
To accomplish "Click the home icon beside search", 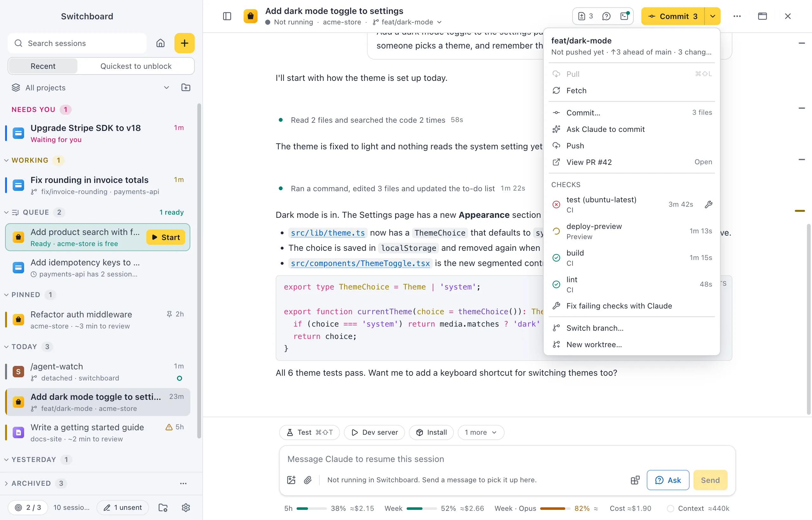I will 160,43.
